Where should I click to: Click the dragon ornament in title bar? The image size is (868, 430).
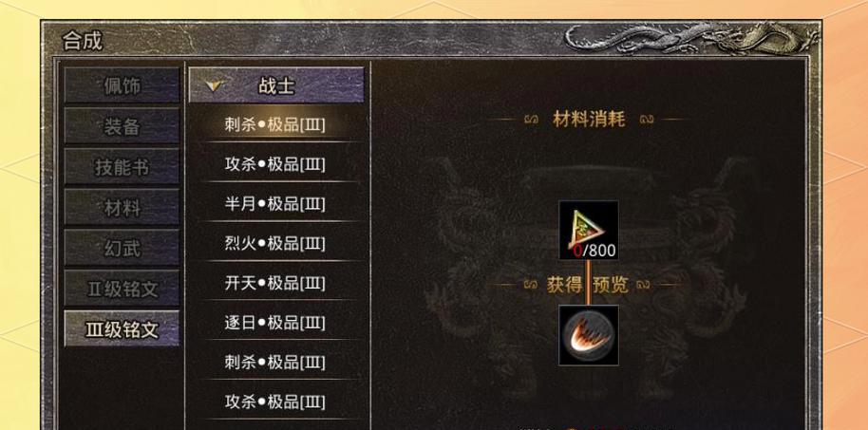[690, 38]
